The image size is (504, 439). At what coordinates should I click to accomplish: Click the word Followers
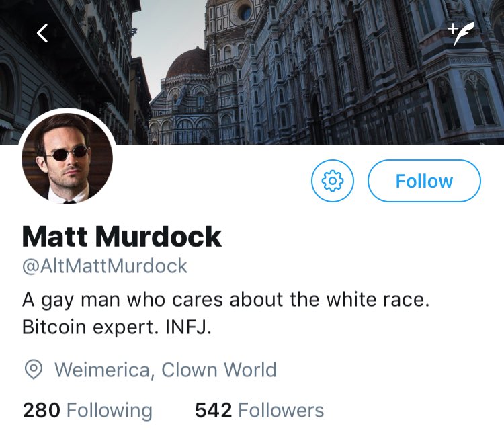(281, 410)
